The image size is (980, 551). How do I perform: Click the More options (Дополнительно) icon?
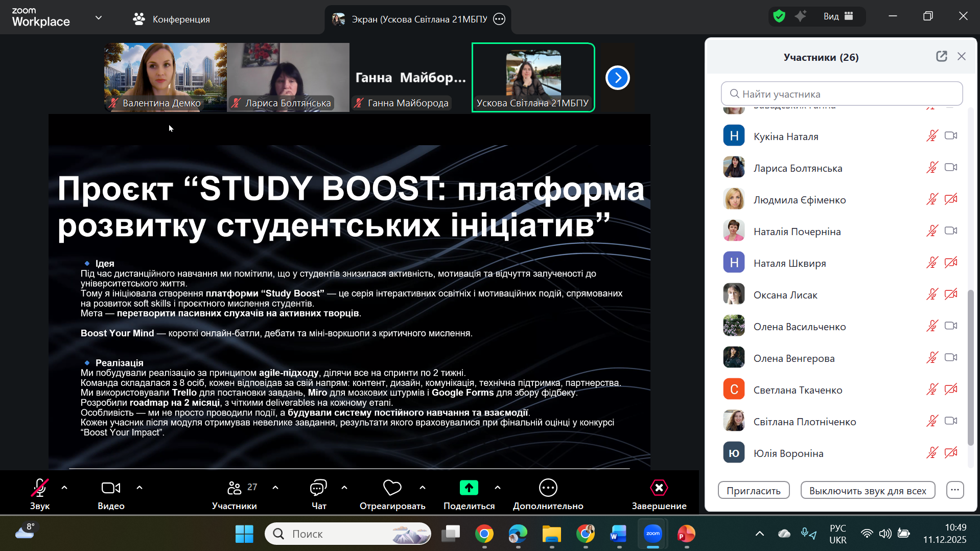(x=548, y=488)
